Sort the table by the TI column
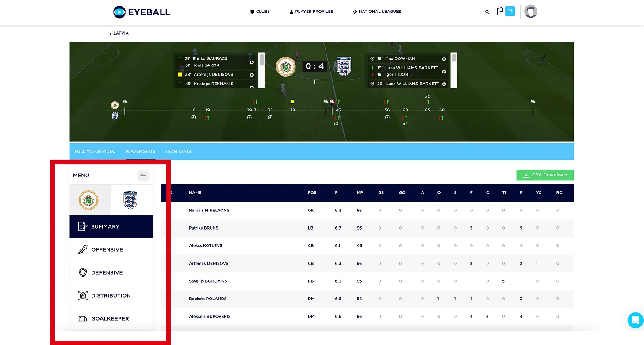The height and width of the screenshot is (345, 644). 504,193
